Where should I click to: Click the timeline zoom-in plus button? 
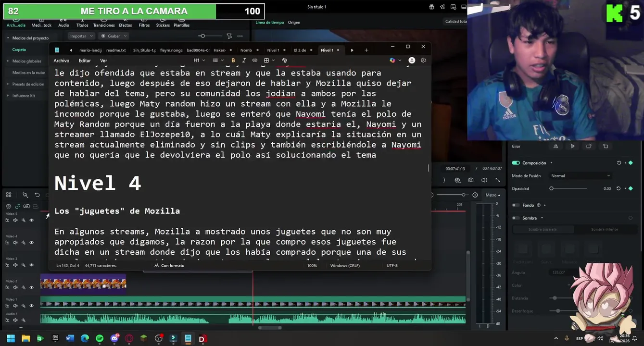(475, 195)
